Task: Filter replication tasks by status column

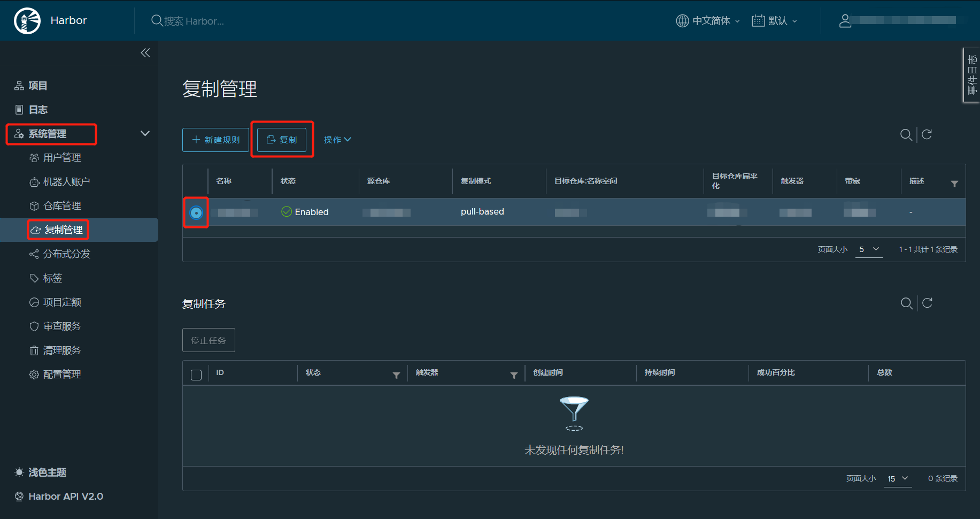Action: 396,375
